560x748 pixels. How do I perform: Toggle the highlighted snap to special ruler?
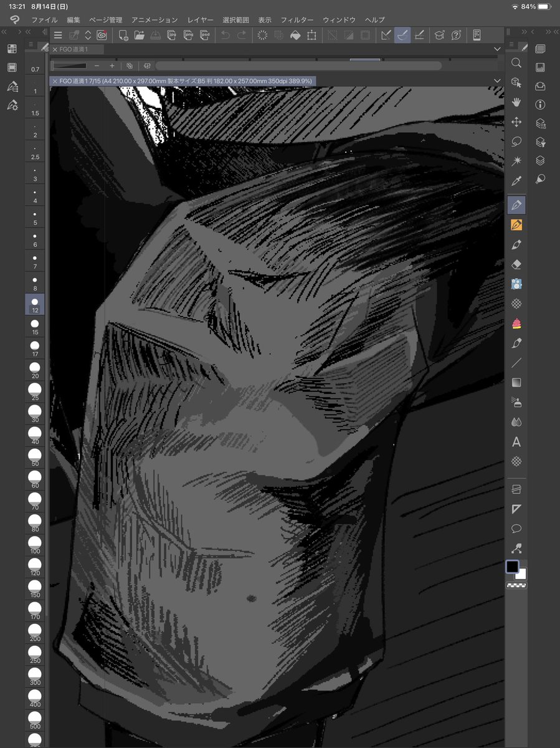tap(402, 35)
